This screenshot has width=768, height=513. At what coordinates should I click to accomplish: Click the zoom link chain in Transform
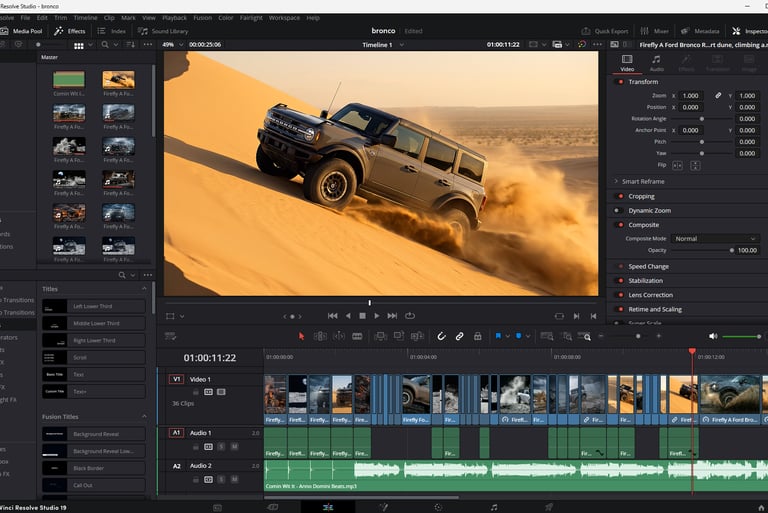pos(717,95)
